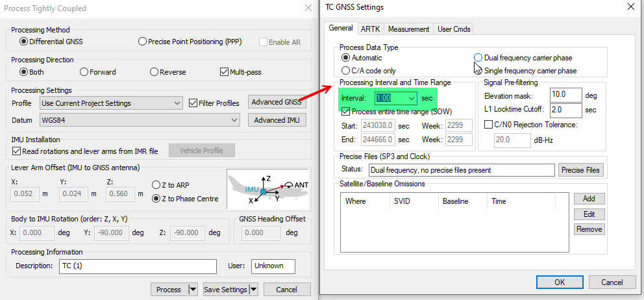Screen dimensions: 644x300
Task: Toggle Read rotations and lever arms checkbox
Action: pos(85,151)
